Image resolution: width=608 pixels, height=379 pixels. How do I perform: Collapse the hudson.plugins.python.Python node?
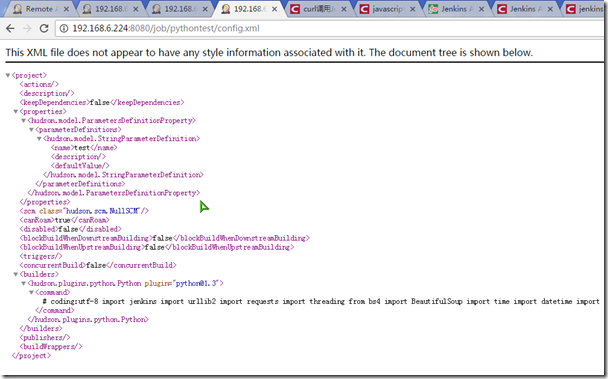coord(23,284)
